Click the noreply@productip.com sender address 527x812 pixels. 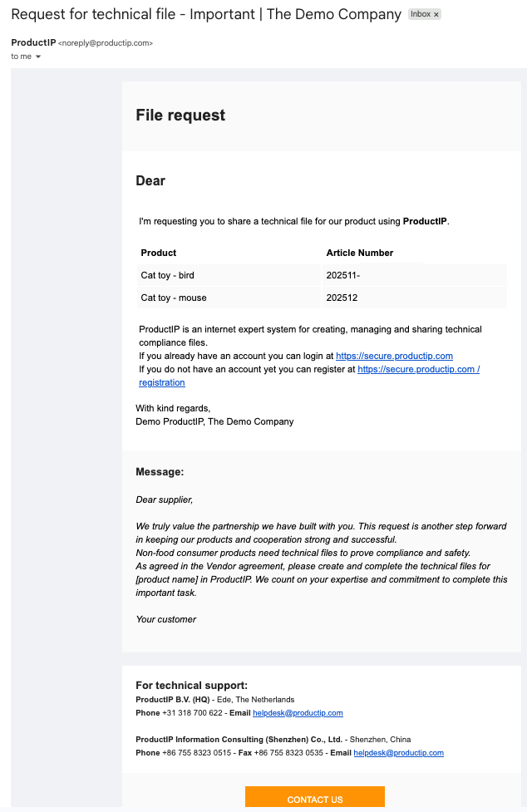106,43
